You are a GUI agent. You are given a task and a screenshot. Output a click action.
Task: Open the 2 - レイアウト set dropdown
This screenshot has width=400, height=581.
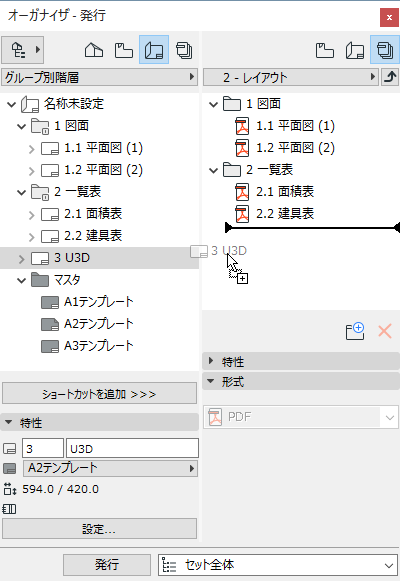point(291,77)
